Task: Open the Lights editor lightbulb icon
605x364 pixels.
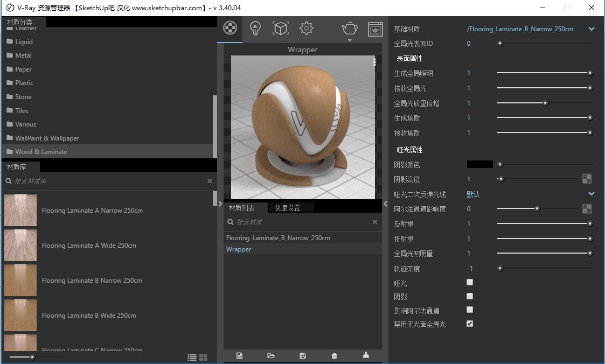Action: 255,29
